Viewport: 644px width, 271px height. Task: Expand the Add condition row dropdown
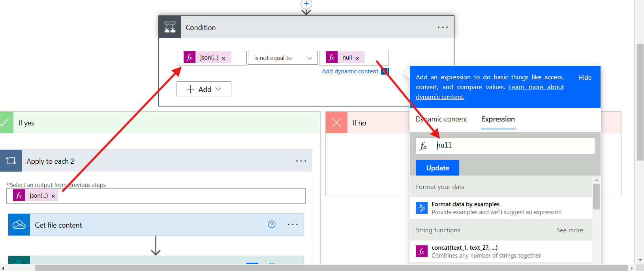(204, 89)
